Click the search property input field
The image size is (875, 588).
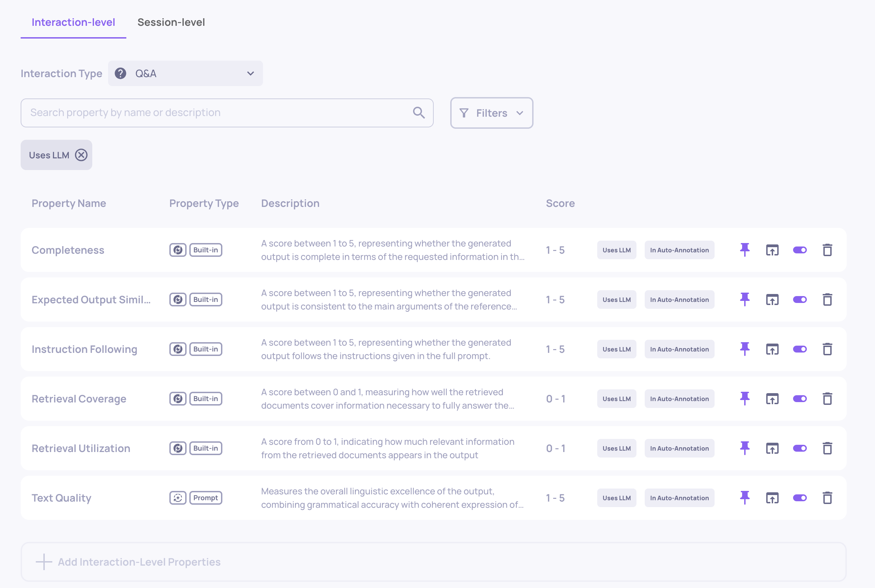click(x=218, y=113)
